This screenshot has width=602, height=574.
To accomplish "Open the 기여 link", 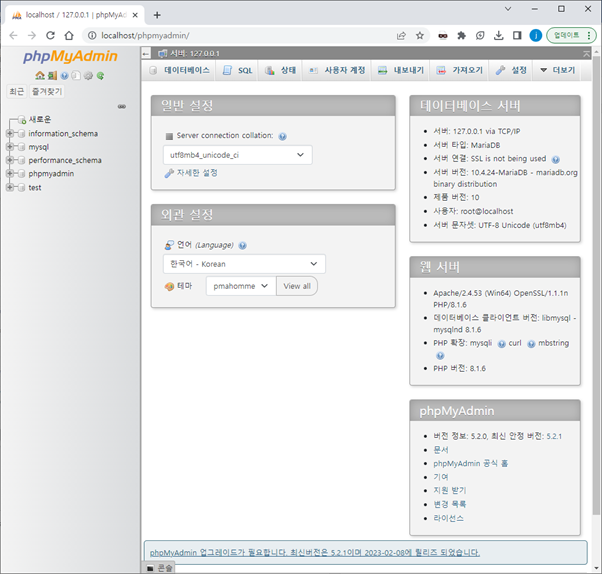I will coord(441,477).
